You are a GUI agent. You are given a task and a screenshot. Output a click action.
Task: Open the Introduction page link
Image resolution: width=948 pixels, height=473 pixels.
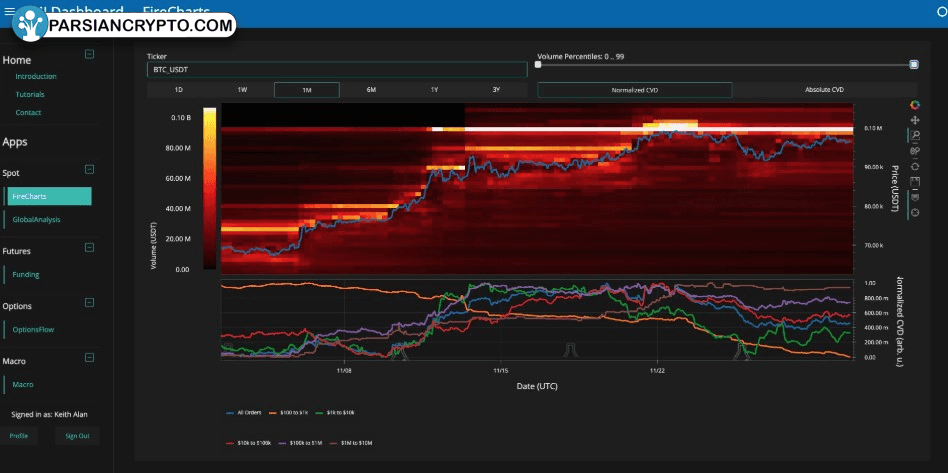(36, 76)
